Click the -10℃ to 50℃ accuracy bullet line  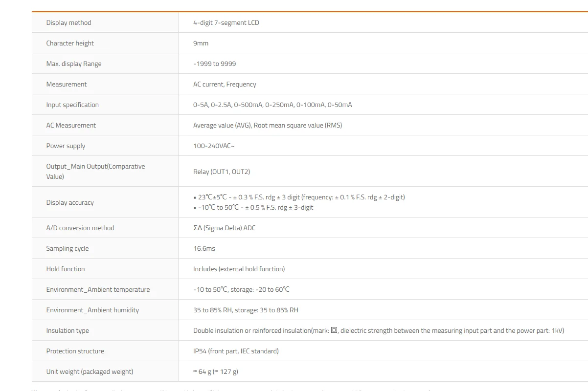pyautogui.click(x=253, y=207)
